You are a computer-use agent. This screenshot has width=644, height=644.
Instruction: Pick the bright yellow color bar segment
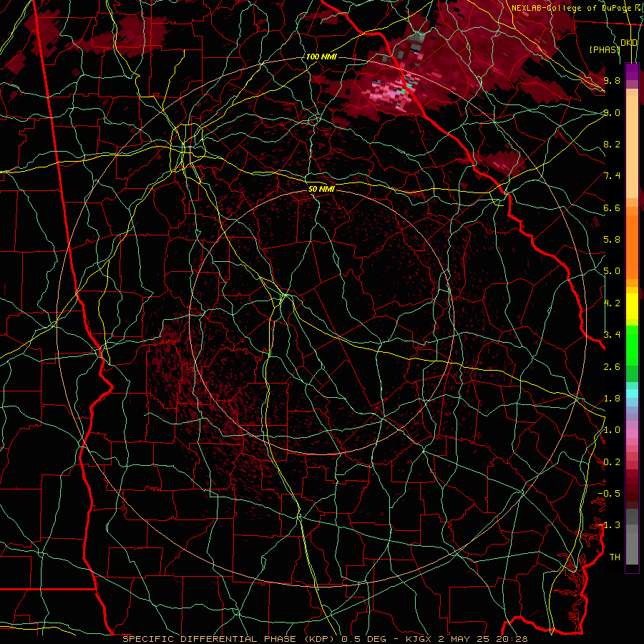(x=632, y=306)
